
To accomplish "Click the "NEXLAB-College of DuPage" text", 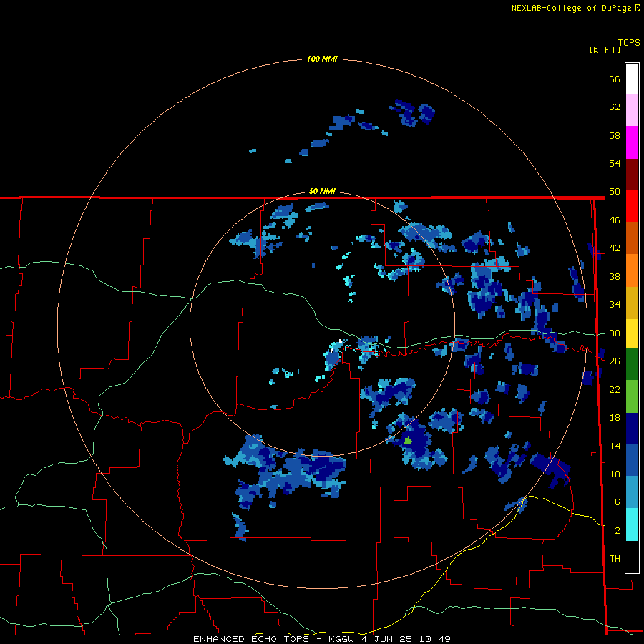I will (571, 8).
